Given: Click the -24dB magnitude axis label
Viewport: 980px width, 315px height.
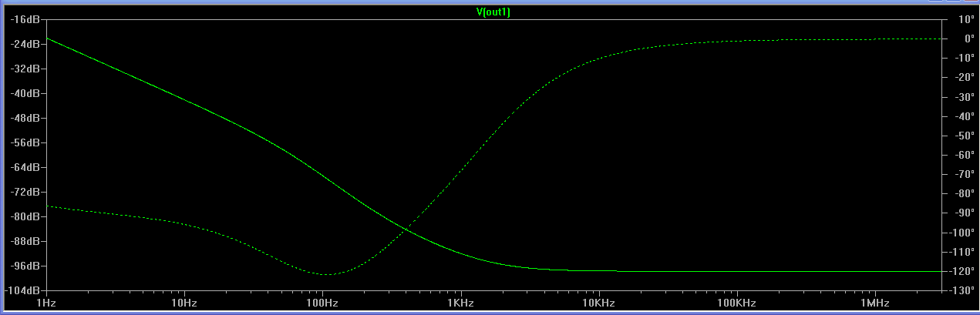Looking at the screenshot, I should 25,44.
